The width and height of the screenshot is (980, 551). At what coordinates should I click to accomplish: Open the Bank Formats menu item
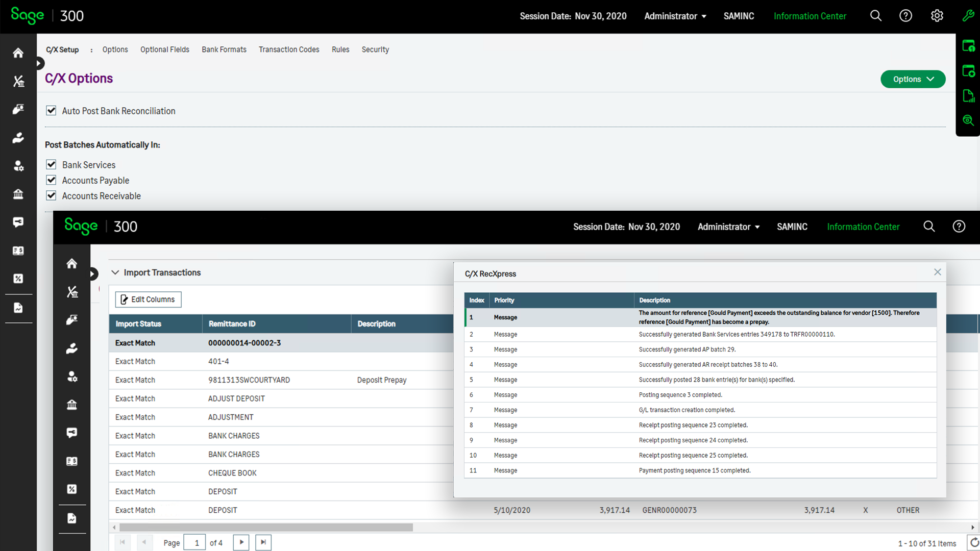(224, 49)
